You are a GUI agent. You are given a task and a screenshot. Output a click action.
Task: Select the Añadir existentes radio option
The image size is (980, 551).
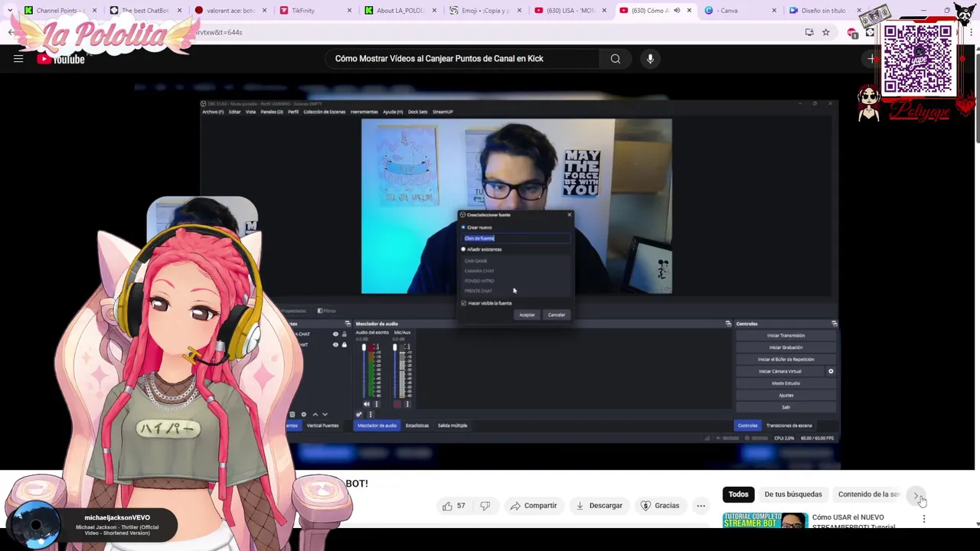click(x=463, y=249)
